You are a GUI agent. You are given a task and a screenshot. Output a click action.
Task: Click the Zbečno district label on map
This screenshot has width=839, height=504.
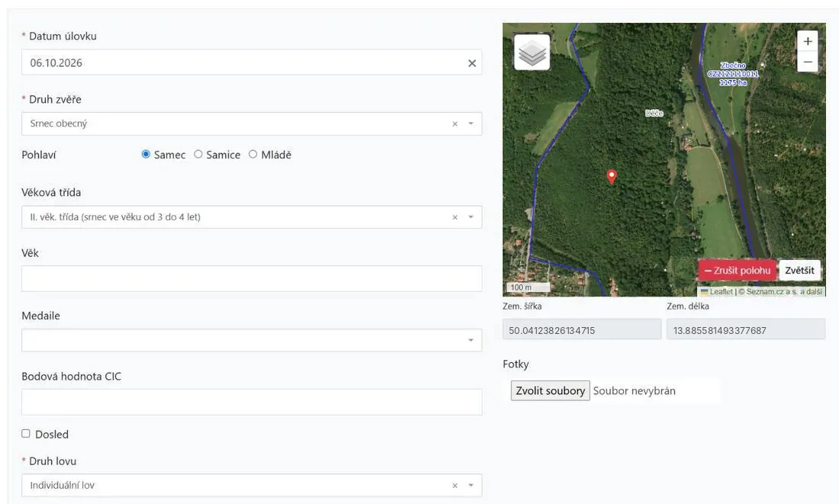coord(733,74)
